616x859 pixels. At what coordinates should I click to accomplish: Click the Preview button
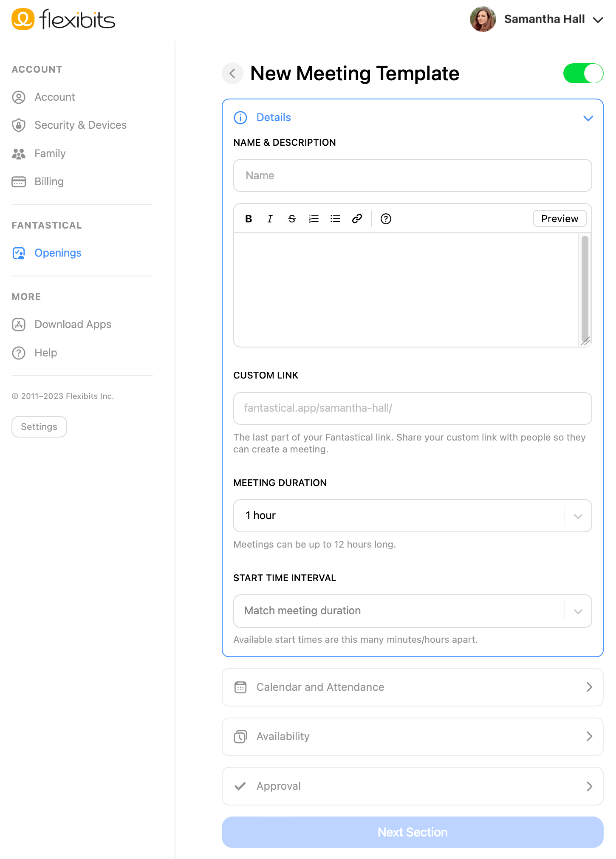(559, 218)
